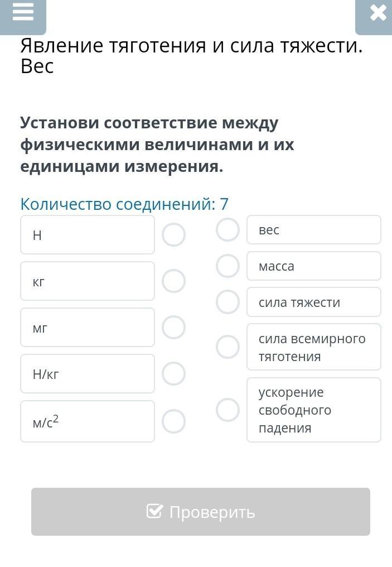
Task: Select the connector circle next to мг
Action: pyautogui.click(x=173, y=328)
